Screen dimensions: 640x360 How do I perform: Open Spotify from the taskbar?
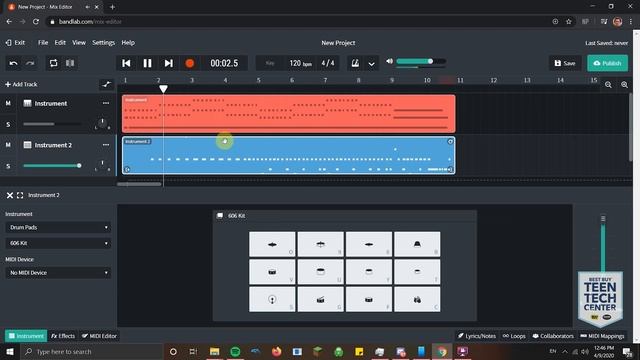click(235, 351)
